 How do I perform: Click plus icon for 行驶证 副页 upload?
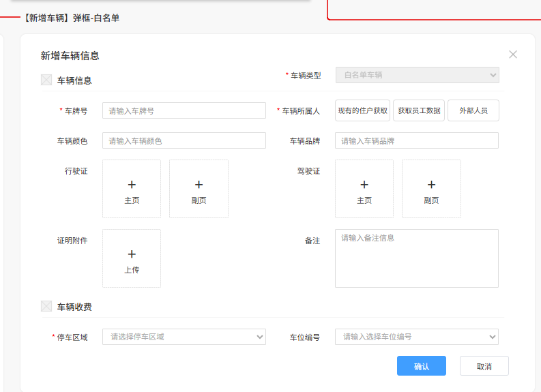199,184
